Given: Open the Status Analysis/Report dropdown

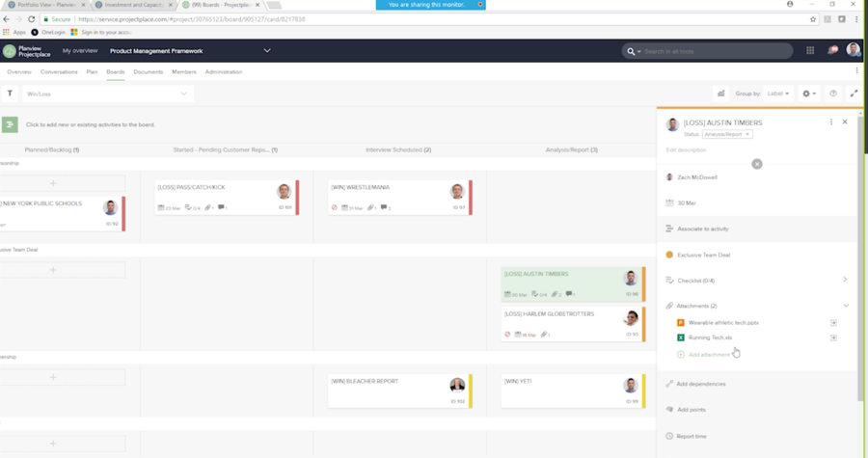Looking at the screenshot, I should tap(727, 134).
